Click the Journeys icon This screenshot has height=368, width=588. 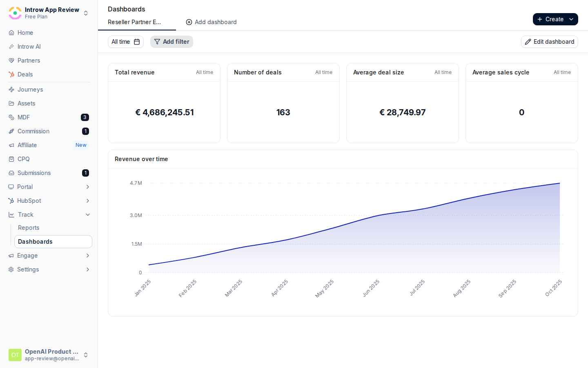tap(11, 90)
